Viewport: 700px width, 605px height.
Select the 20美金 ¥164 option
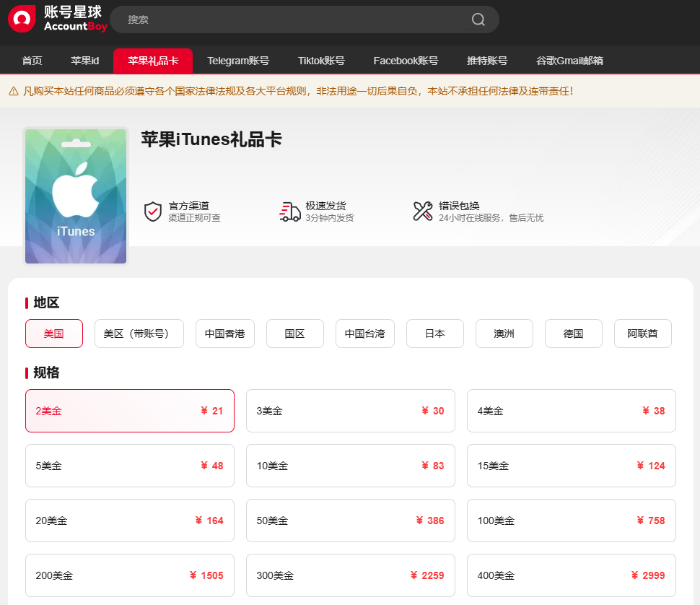tap(130, 521)
